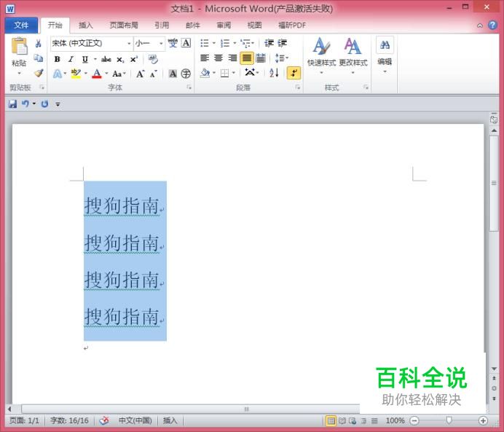This screenshot has height=432, width=504.
Task: Apply distributed alignment
Action: (x=261, y=58)
